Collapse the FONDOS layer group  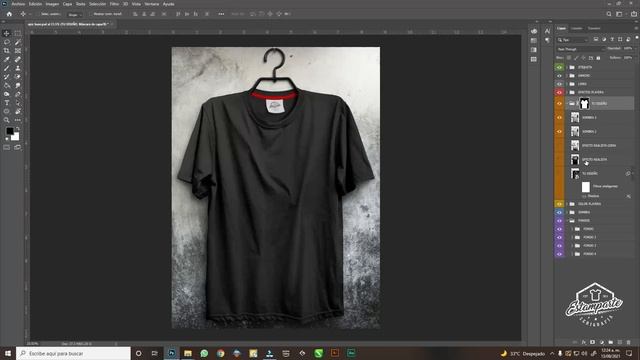(x=567, y=220)
